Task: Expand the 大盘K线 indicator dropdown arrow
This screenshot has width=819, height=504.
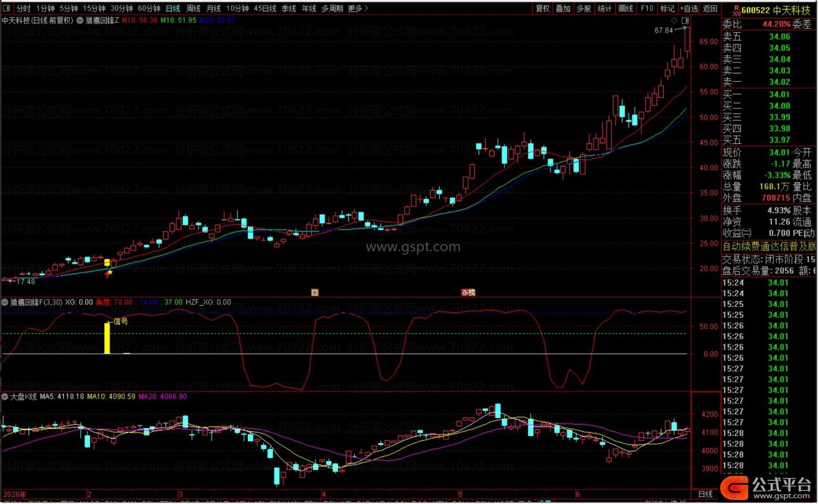Action: pos(5,396)
